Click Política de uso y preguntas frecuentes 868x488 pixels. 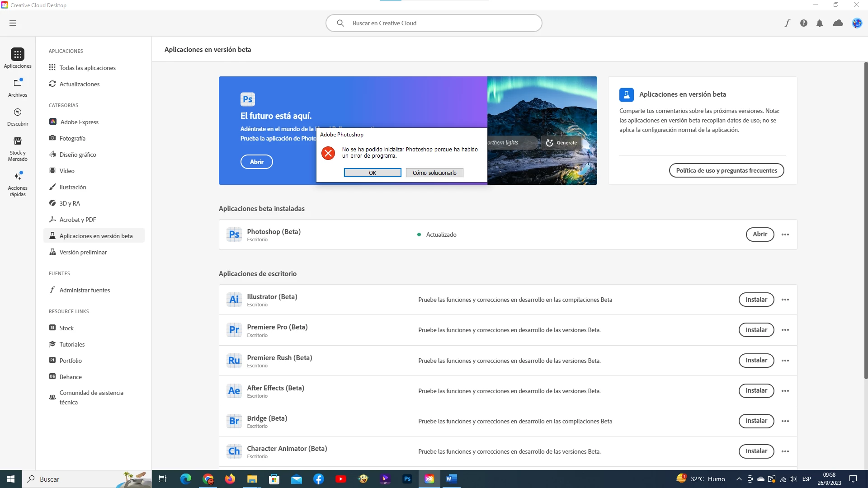coord(726,170)
